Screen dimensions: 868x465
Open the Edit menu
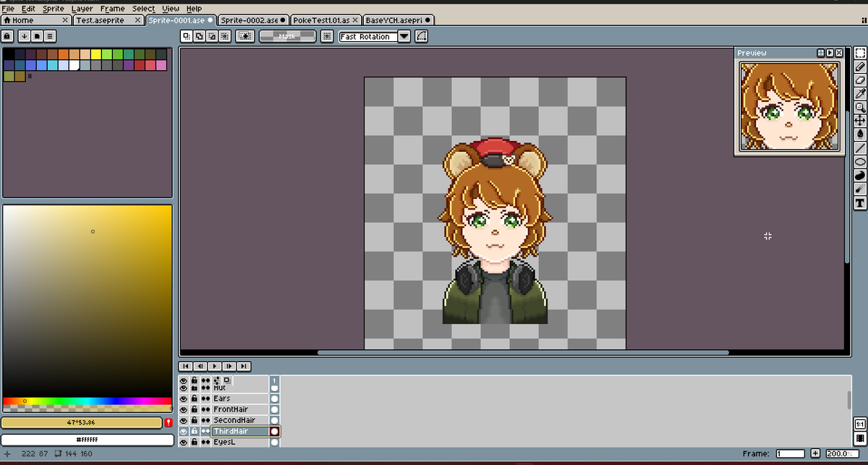tap(28, 9)
